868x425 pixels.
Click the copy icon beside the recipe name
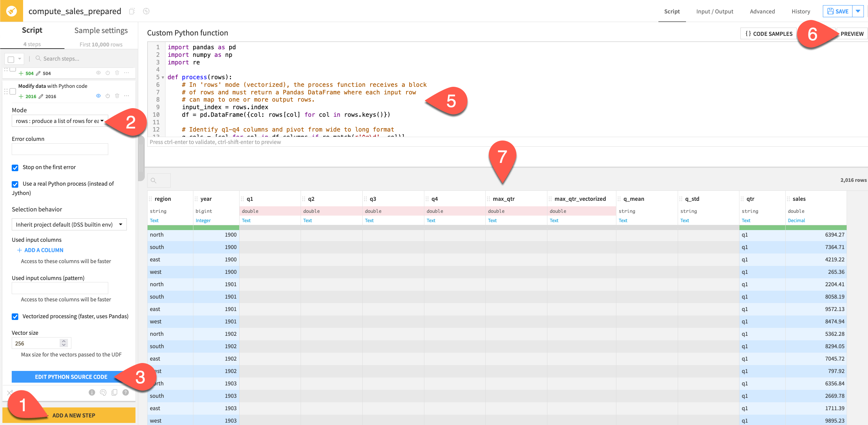pos(132,11)
